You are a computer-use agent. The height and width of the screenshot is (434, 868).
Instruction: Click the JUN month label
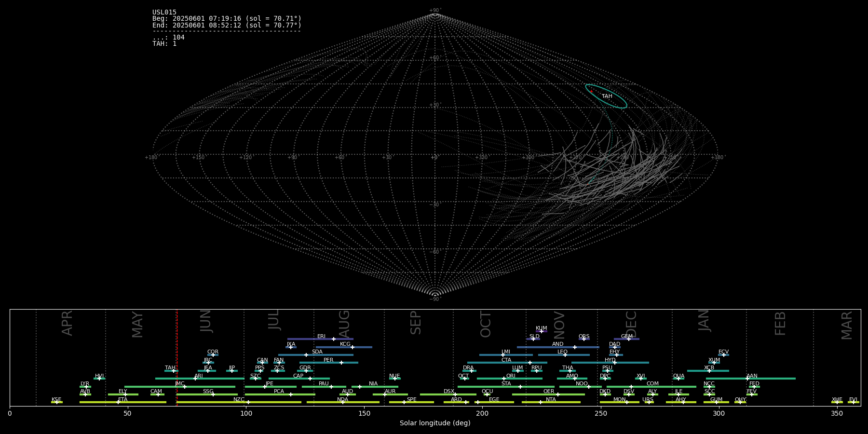click(205, 322)
